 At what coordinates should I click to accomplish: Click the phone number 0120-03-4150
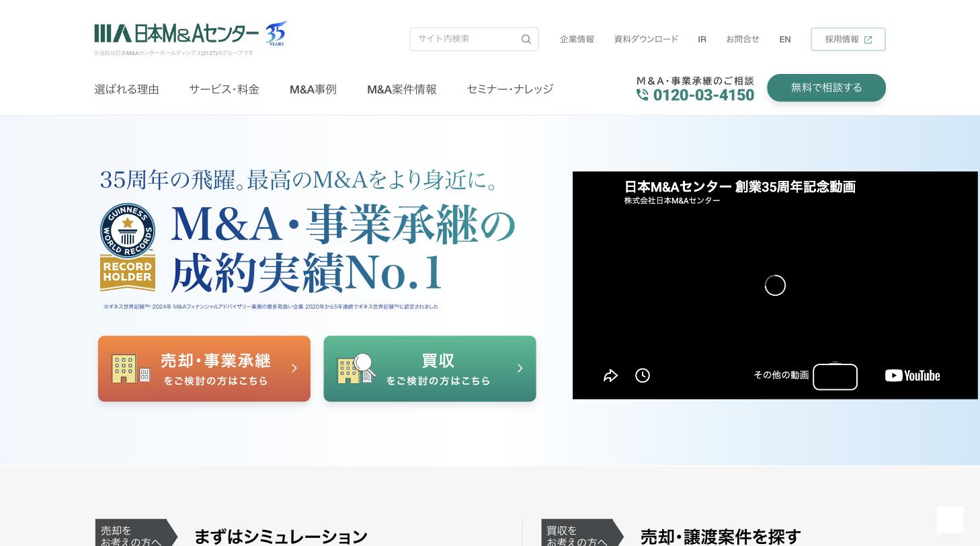pyautogui.click(x=703, y=95)
